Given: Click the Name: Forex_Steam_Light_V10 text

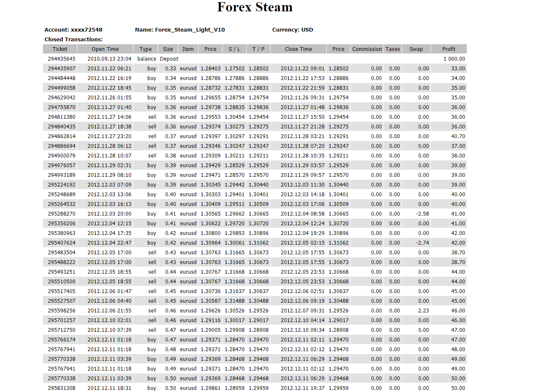Looking at the screenshot, I should 180,30.
